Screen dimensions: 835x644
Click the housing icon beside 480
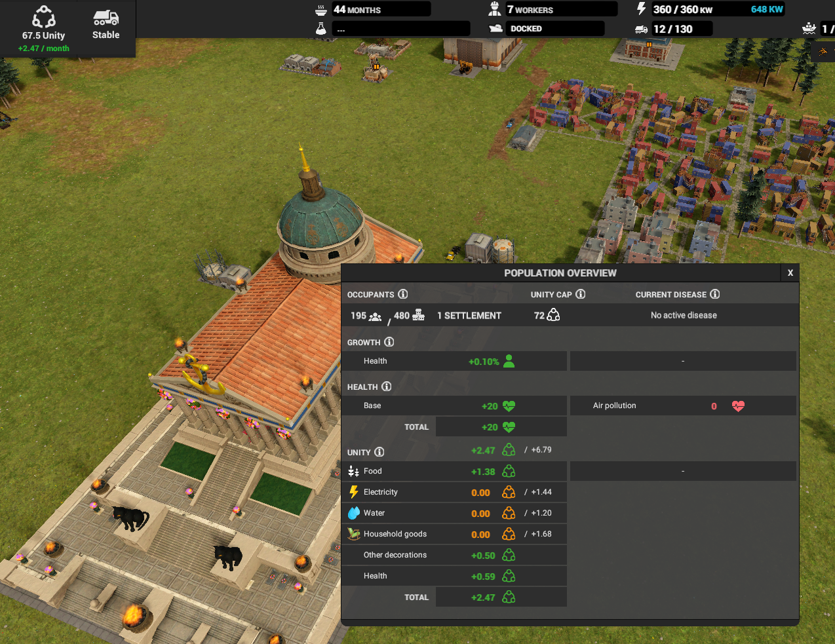pos(419,315)
